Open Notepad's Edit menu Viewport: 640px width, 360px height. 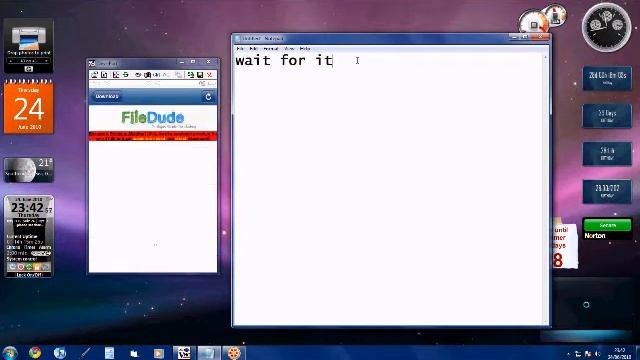click(x=253, y=49)
